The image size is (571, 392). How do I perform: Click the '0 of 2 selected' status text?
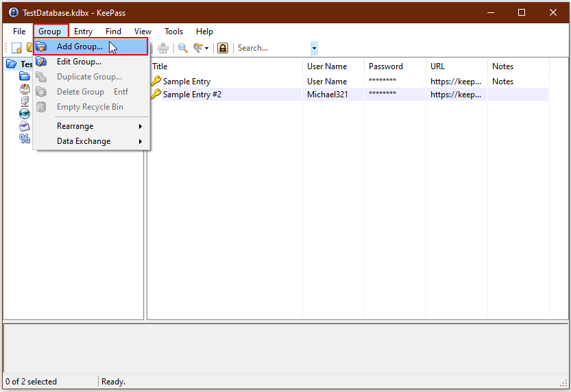pos(32,382)
